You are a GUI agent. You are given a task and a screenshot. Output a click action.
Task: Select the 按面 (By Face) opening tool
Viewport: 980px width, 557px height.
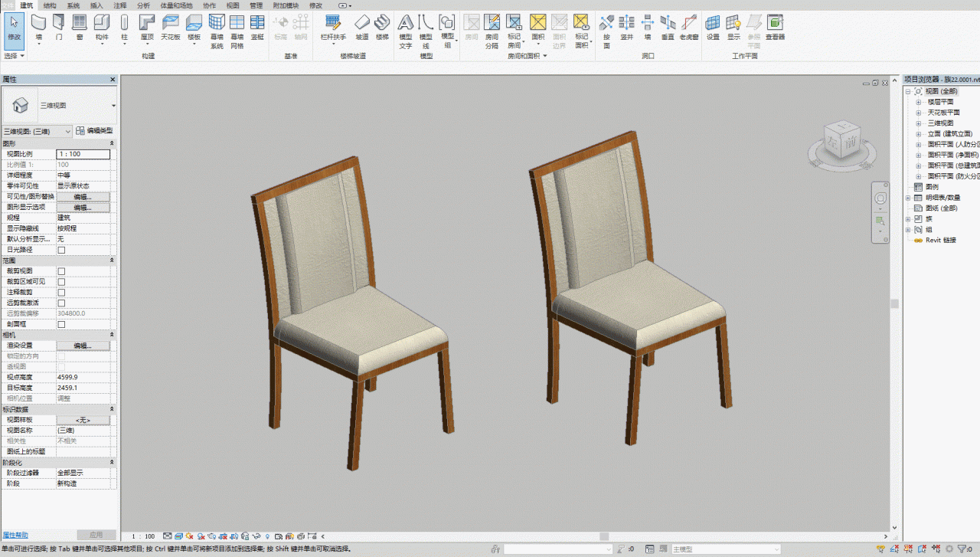point(606,31)
